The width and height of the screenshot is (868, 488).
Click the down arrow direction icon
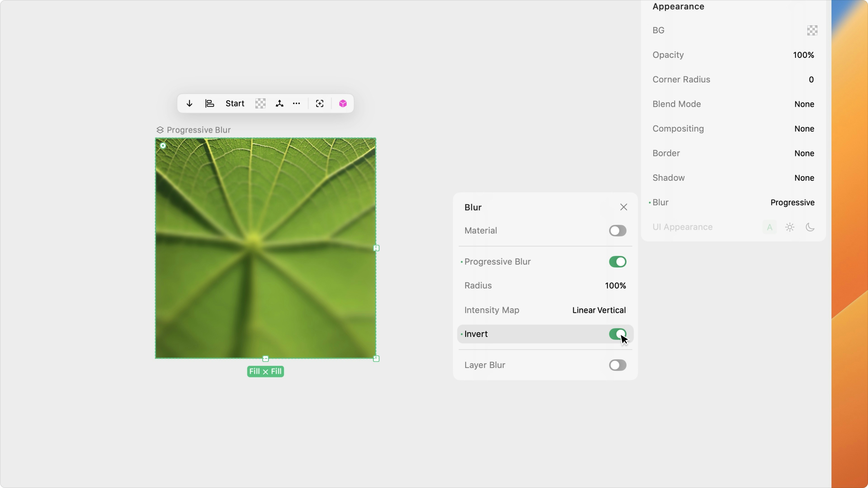coord(189,103)
